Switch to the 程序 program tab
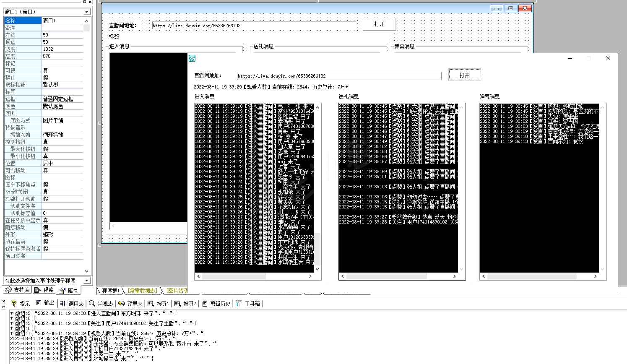This screenshot has width=627, height=364. [44, 290]
